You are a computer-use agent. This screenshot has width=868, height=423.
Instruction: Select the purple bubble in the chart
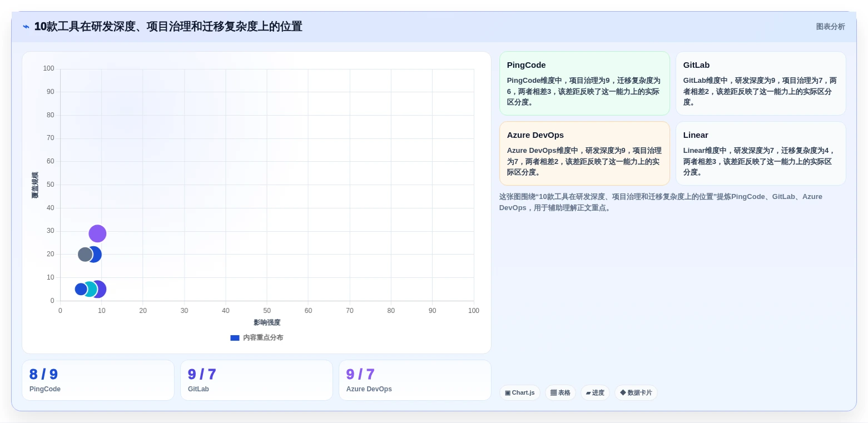pyautogui.click(x=97, y=233)
